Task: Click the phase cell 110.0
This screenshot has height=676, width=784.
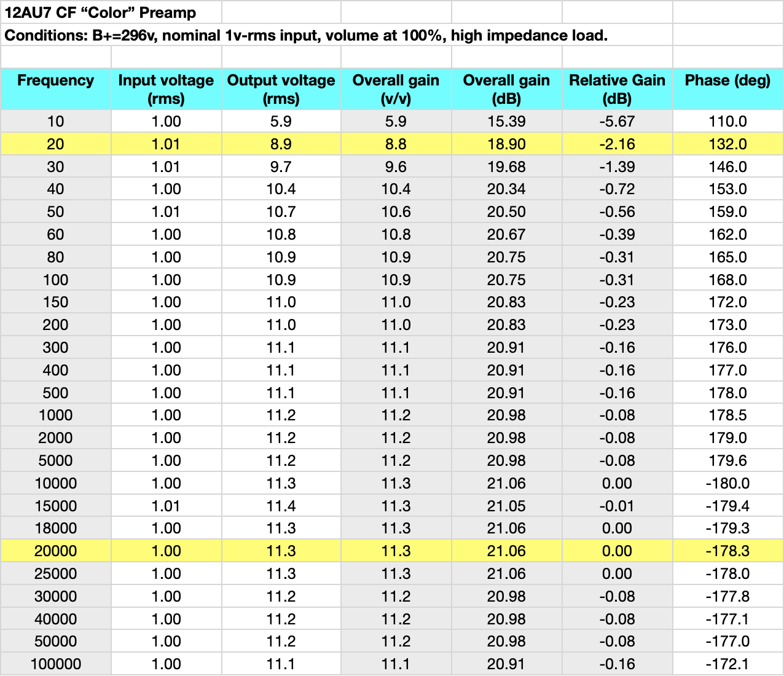Action: point(727,121)
